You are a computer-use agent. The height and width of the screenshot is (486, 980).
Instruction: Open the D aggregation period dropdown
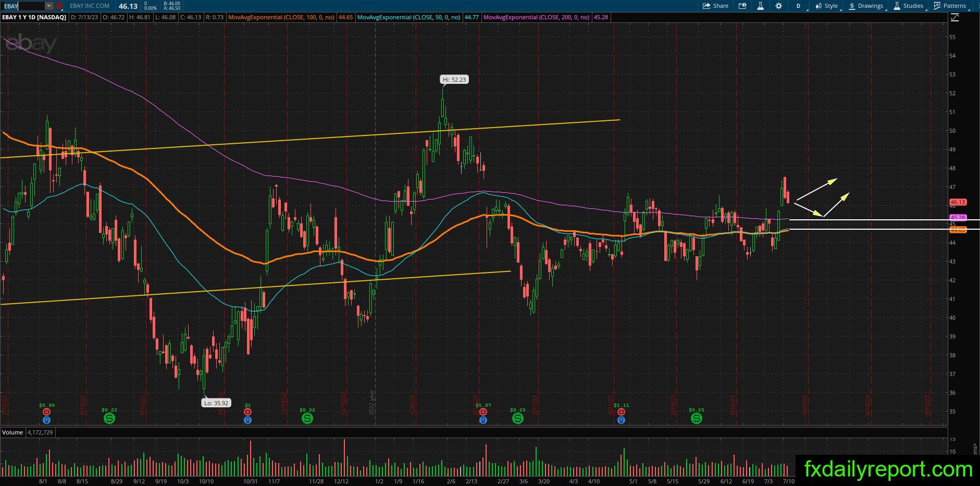click(x=798, y=6)
